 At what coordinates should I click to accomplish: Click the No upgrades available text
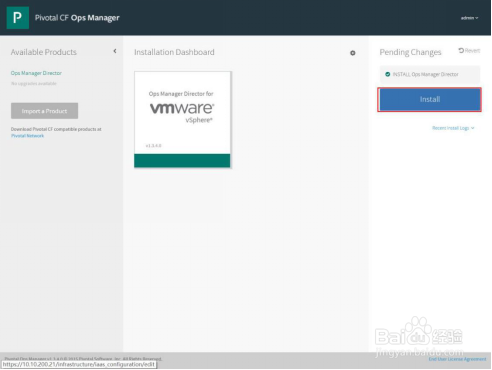[x=34, y=83]
